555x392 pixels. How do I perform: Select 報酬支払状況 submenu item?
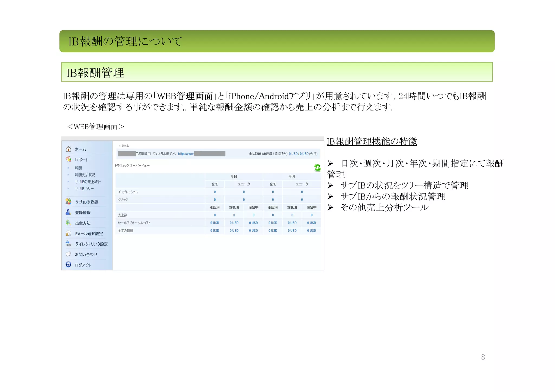tap(85, 175)
